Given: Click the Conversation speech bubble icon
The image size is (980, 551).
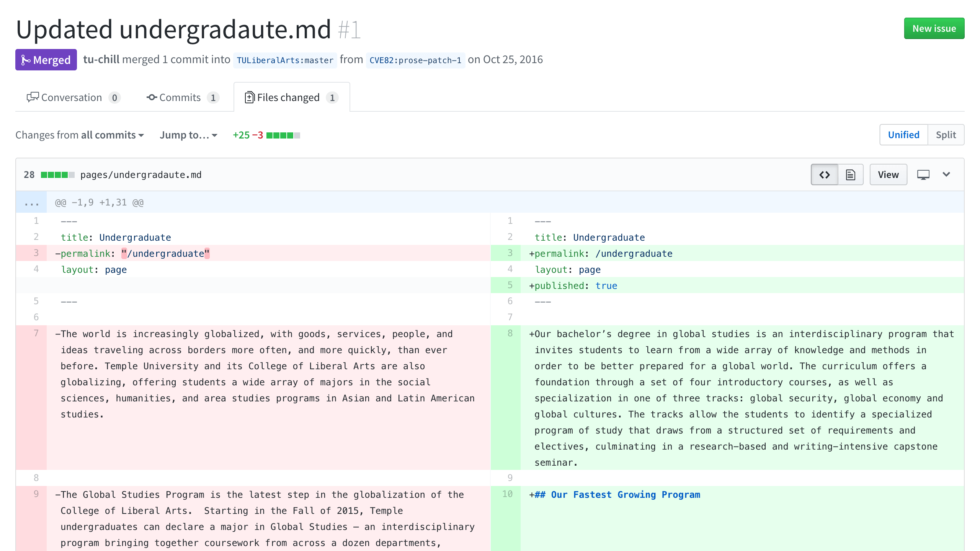Looking at the screenshot, I should pyautogui.click(x=33, y=97).
